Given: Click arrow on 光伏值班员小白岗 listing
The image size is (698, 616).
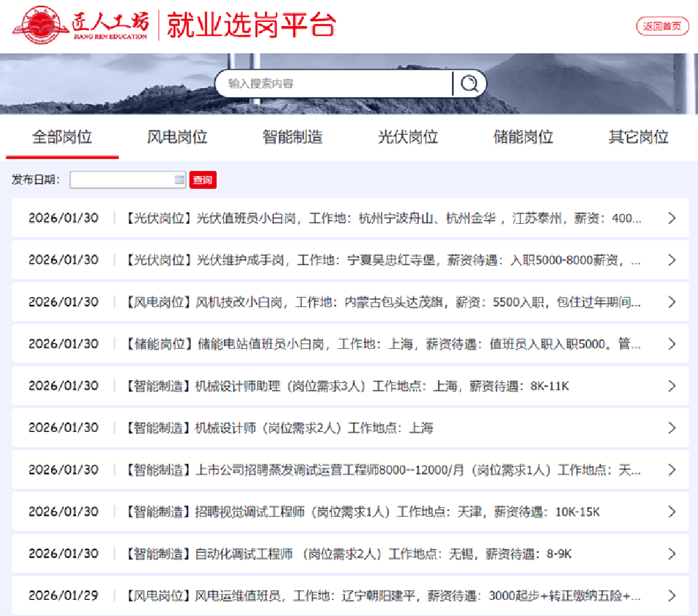Looking at the screenshot, I should (671, 218).
